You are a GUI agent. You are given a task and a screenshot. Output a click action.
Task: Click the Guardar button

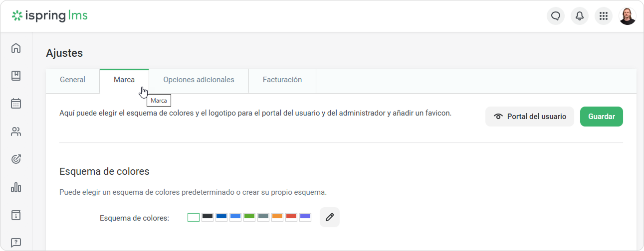click(x=601, y=117)
